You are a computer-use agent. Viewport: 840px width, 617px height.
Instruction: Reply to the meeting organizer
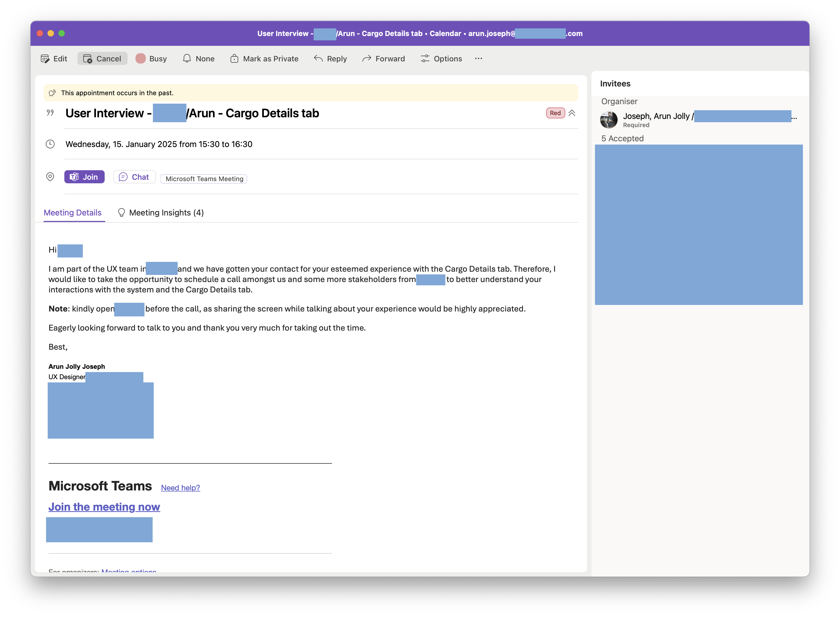click(x=330, y=59)
